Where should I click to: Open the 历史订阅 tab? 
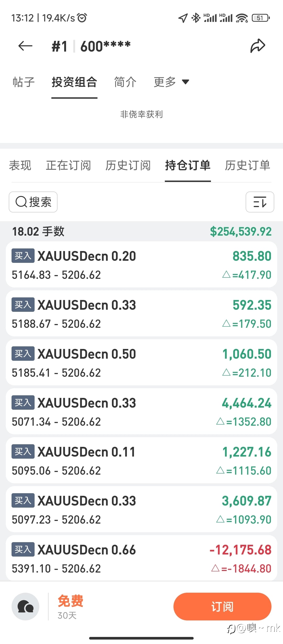[x=128, y=165]
